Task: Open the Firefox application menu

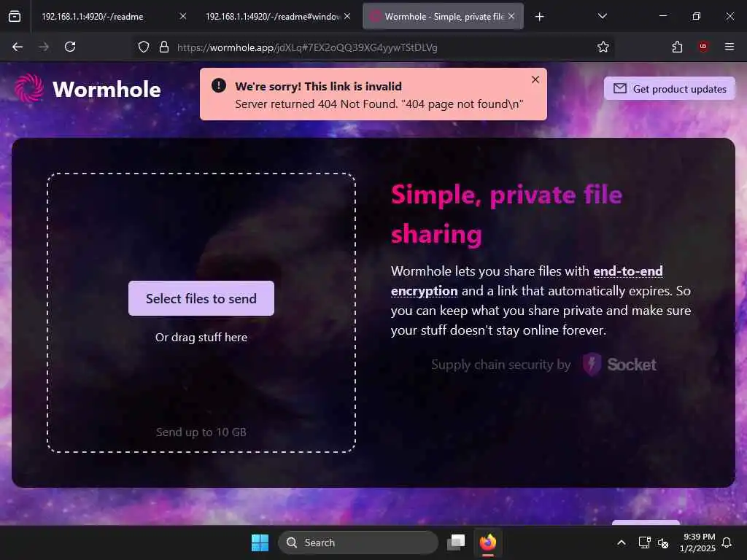Action: (729, 47)
